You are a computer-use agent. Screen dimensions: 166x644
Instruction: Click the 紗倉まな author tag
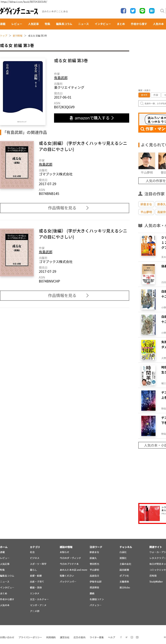coord(146,204)
